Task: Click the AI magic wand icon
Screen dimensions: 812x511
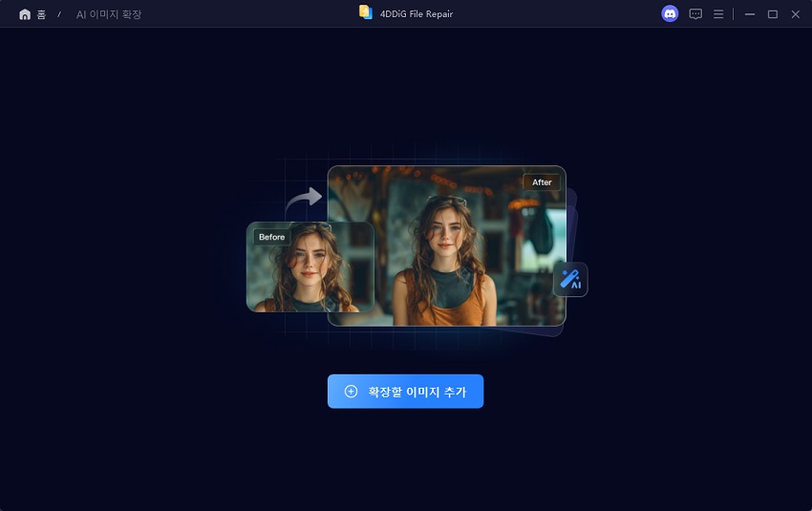Action: coord(570,280)
